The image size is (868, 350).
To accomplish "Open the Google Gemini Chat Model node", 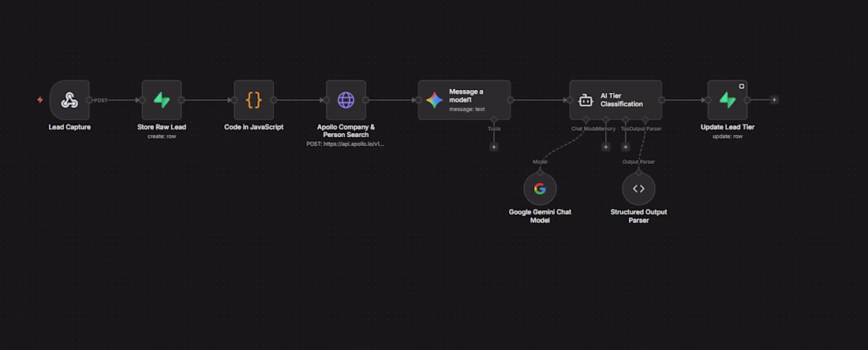I will point(540,189).
